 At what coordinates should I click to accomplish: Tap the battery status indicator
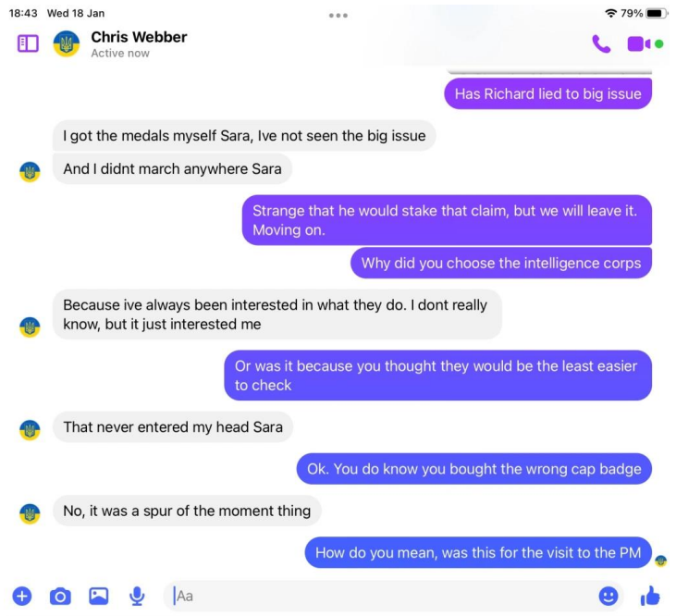[657, 13]
